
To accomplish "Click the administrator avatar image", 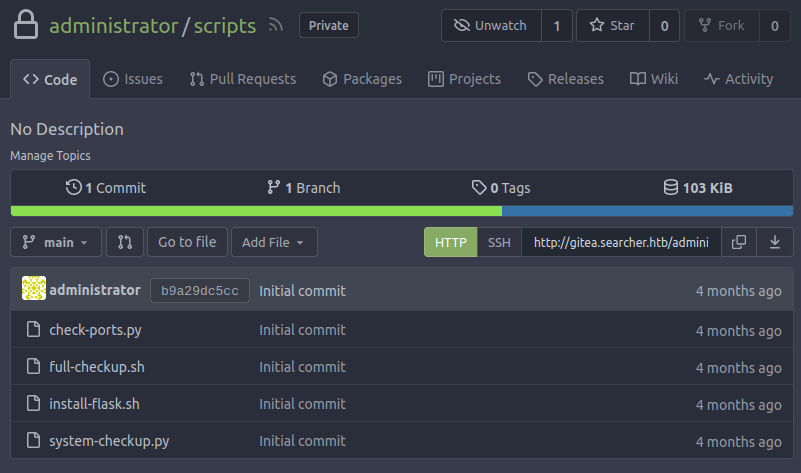I will (x=33, y=290).
